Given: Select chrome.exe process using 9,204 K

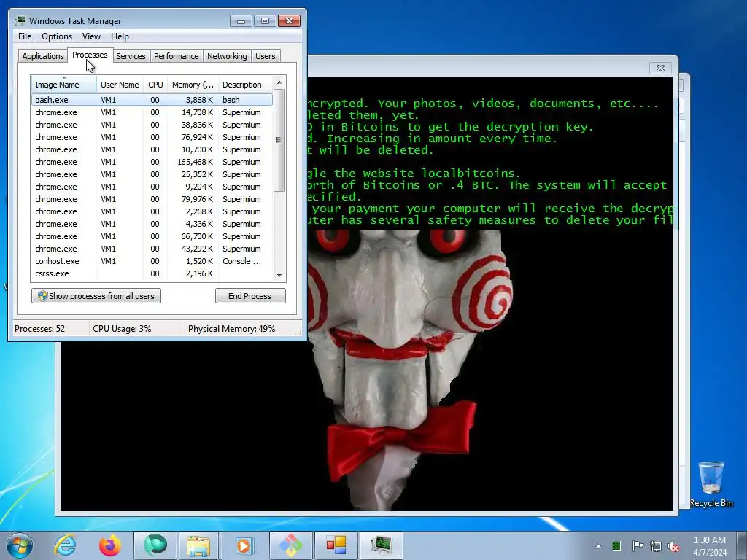Looking at the screenshot, I should (x=152, y=187).
